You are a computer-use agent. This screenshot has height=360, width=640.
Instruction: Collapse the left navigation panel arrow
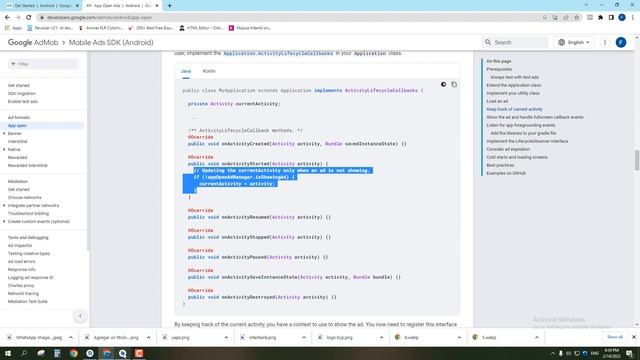(80, 316)
